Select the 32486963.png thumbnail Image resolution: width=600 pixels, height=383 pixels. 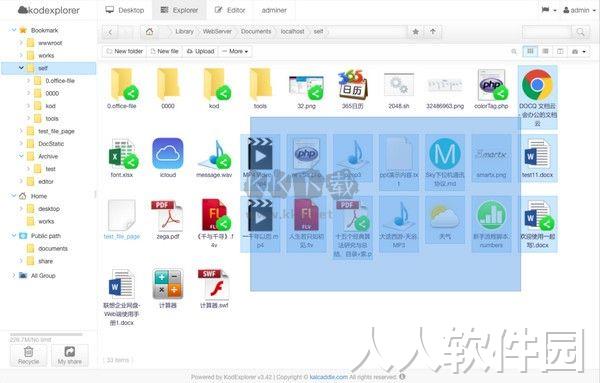click(445, 85)
